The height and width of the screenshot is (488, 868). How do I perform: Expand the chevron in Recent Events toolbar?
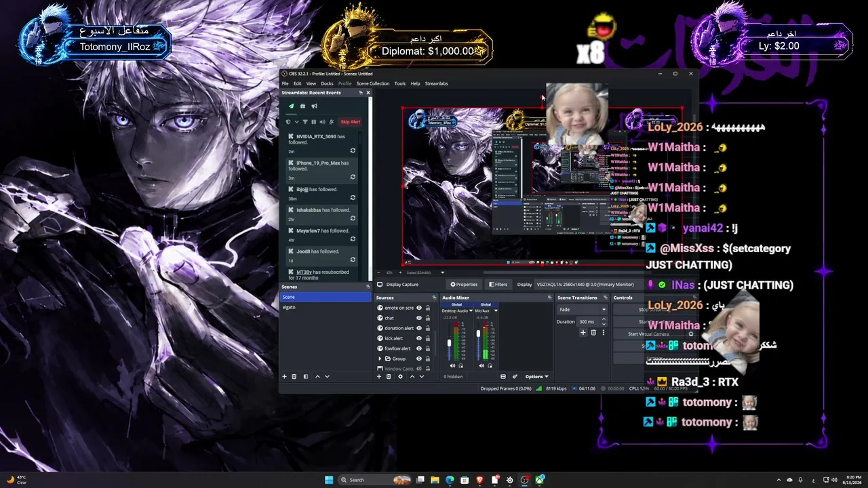point(296,122)
